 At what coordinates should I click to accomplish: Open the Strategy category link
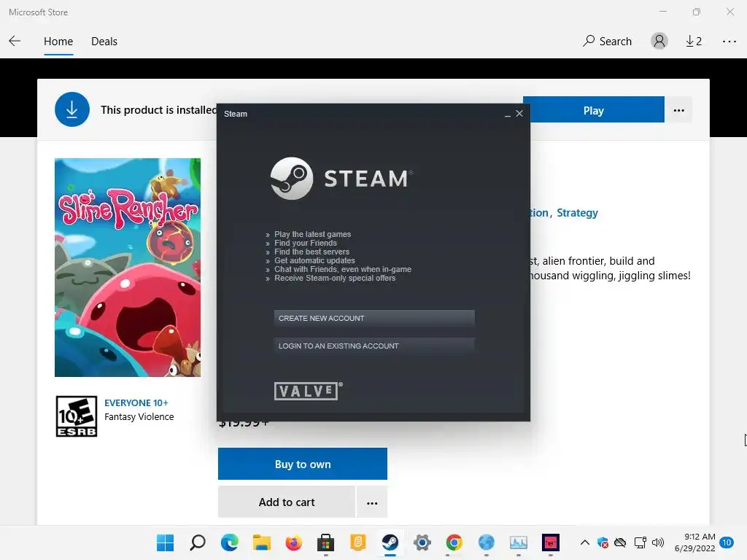click(x=577, y=213)
